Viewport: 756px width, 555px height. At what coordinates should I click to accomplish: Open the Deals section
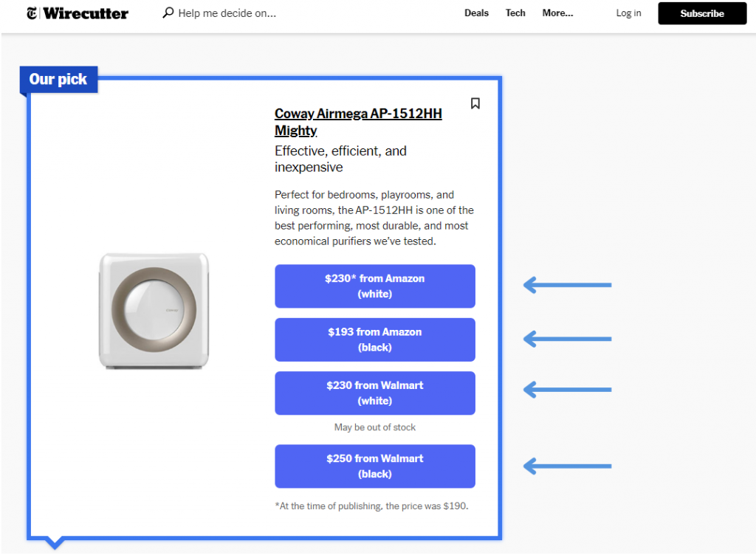tap(476, 13)
